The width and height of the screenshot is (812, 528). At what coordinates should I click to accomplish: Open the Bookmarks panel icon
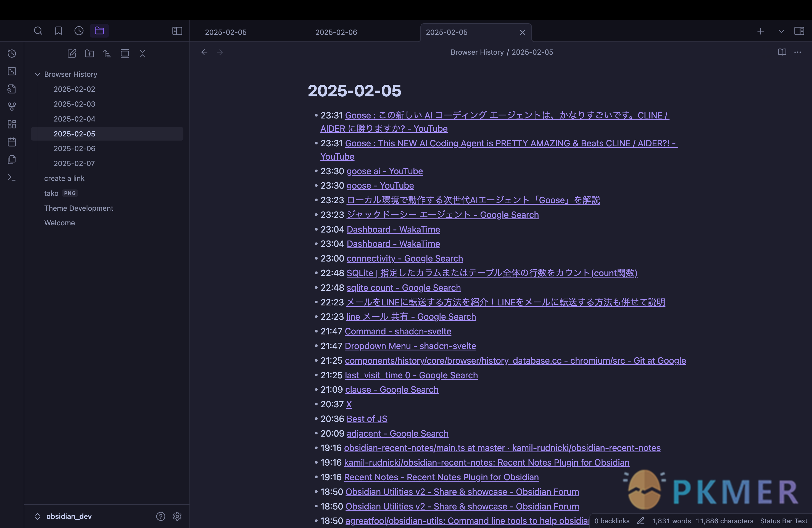[58, 31]
